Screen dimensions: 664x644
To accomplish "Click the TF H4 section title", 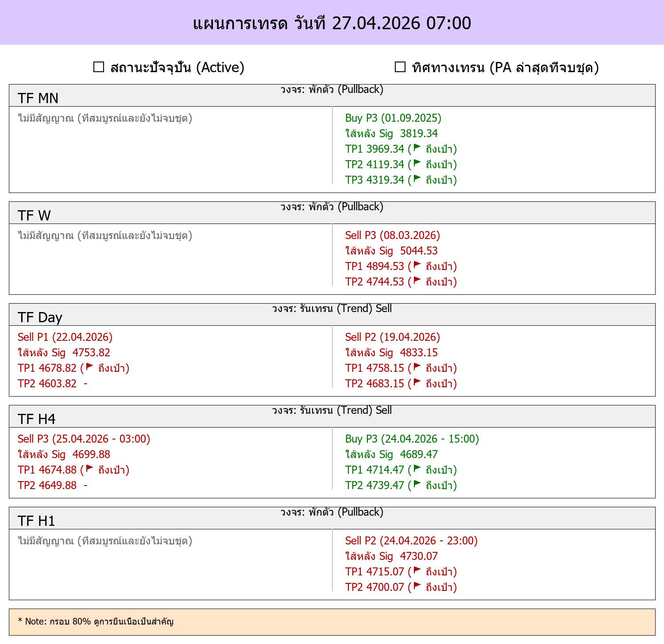I will tap(37, 419).
